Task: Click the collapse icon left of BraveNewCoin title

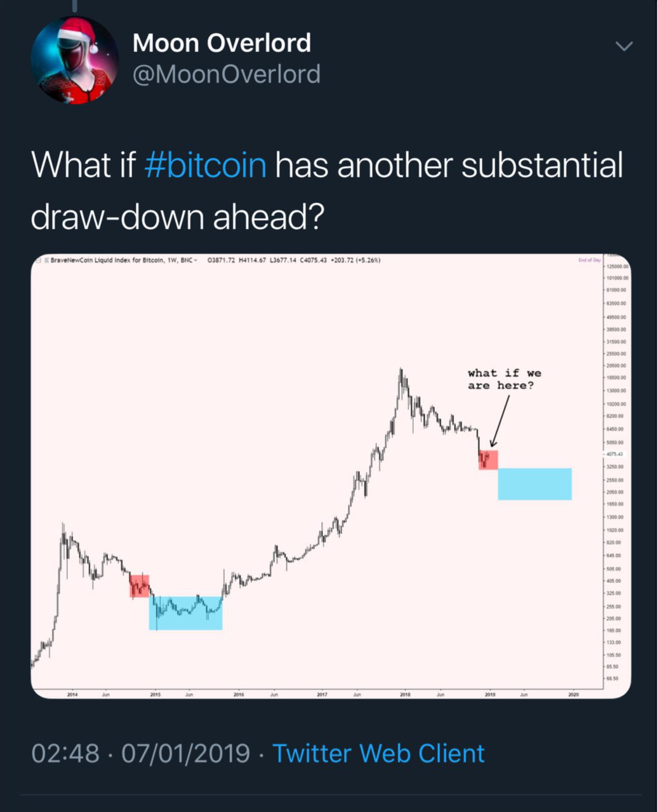Action: point(39,260)
